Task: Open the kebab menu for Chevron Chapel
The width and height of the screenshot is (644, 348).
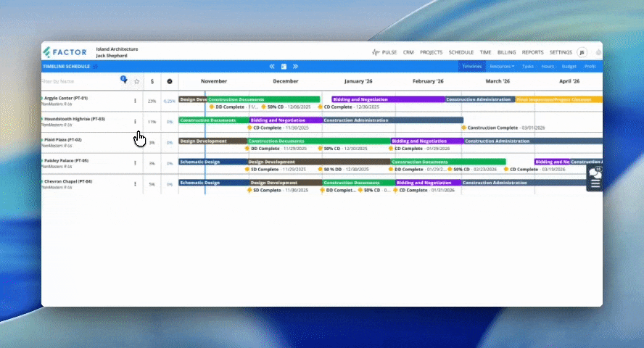Action: pos(135,184)
